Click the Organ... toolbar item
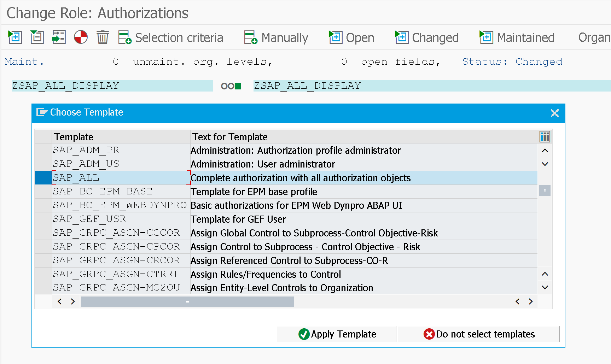 pos(594,37)
